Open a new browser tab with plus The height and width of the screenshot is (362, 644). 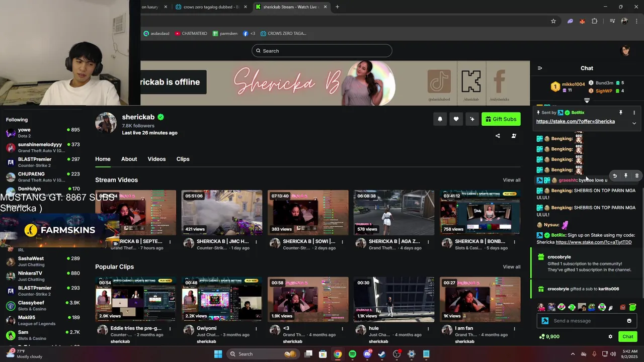click(337, 7)
